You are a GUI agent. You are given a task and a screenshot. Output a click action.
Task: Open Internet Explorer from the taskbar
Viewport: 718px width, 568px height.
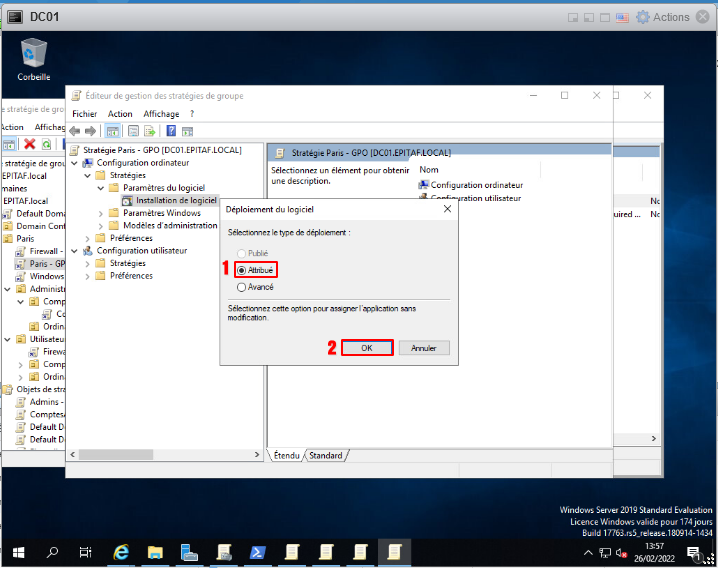pyautogui.click(x=121, y=552)
